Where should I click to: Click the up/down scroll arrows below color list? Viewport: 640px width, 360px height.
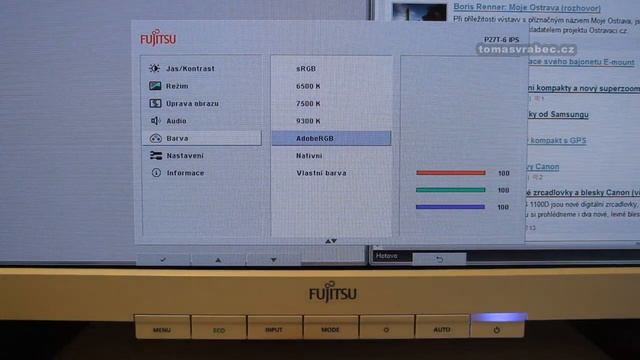pyautogui.click(x=331, y=241)
